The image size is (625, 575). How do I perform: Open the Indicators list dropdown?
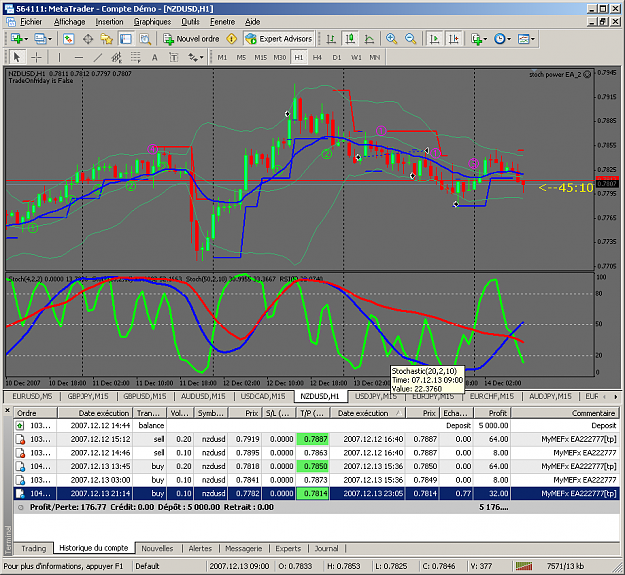coord(479,39)
